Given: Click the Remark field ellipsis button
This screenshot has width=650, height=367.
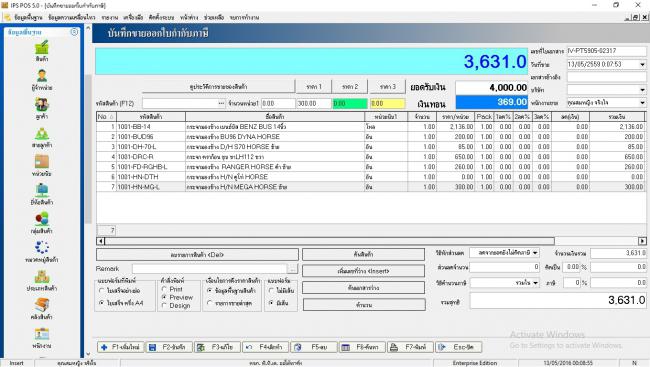Looking at the screenshot, I should tap(292, 269).
